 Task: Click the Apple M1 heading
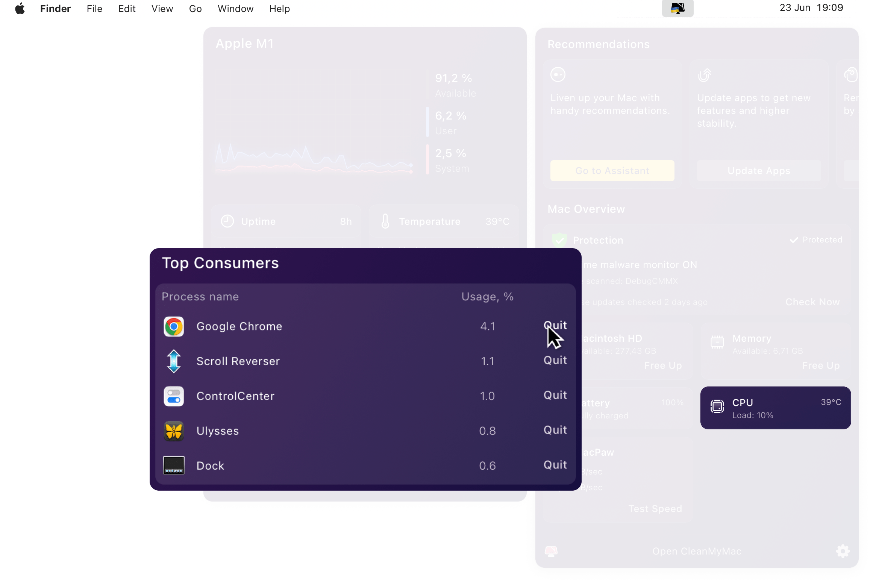(244, 44)
